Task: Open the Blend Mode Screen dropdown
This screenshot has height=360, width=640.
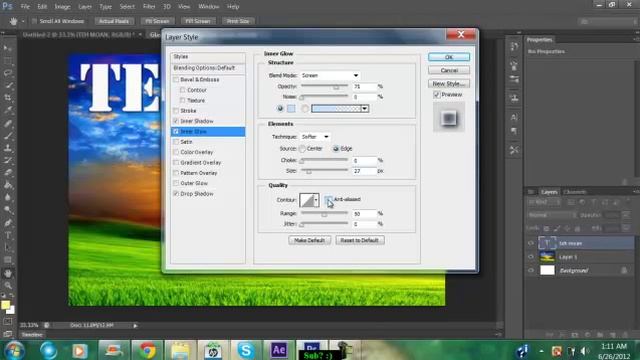Action: [330, 76]
